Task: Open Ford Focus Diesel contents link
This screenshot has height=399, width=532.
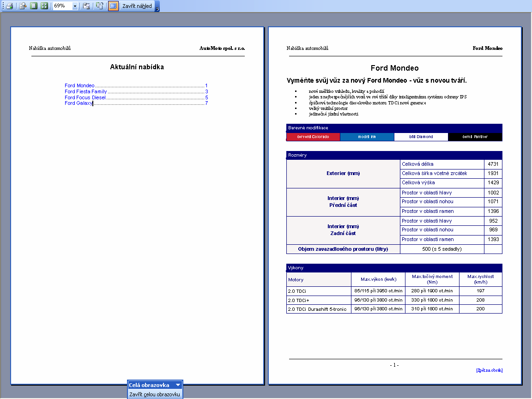Action: tap(136, 97)
